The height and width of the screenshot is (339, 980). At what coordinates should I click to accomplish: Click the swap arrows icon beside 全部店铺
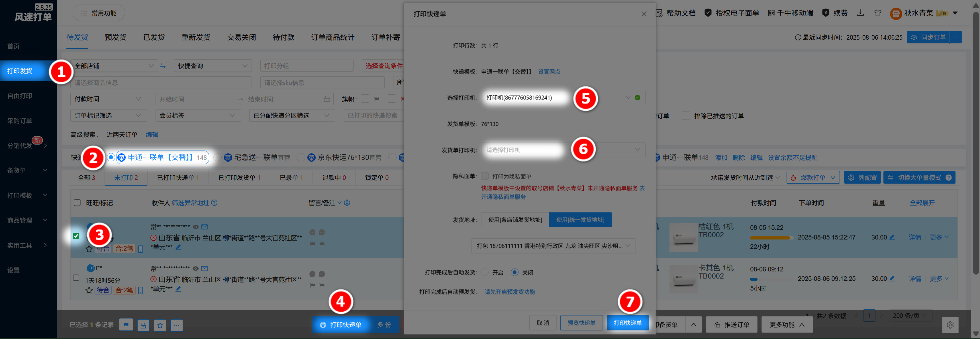(163, 66)
